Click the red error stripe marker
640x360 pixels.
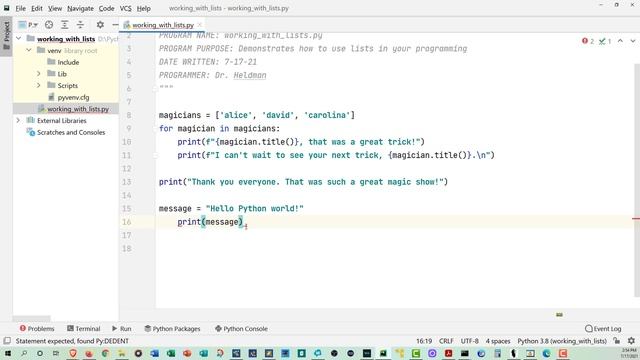coord(636,219)
